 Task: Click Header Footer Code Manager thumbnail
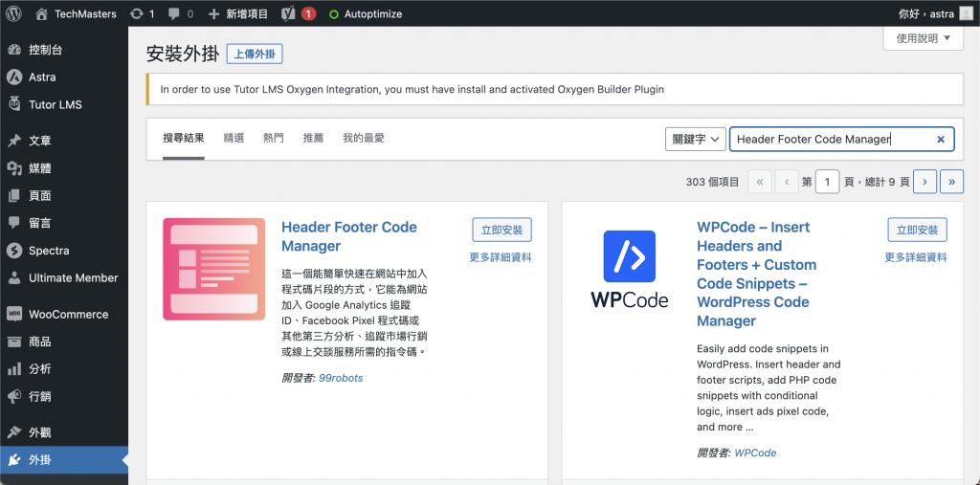(214, 270)
